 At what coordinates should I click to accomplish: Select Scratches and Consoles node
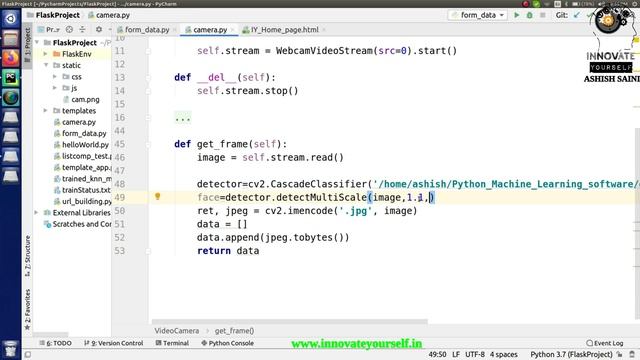78,224
